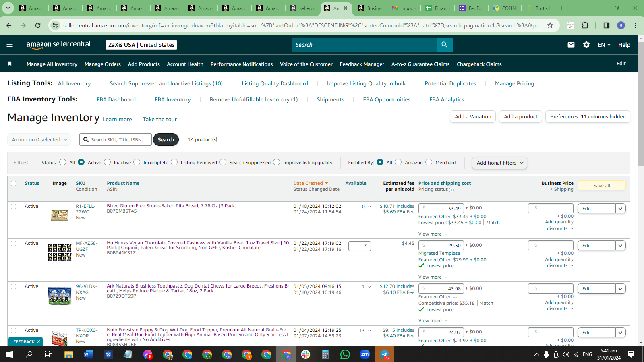Open the settings gear icon
644x362 pixels.
click(586, 45)
